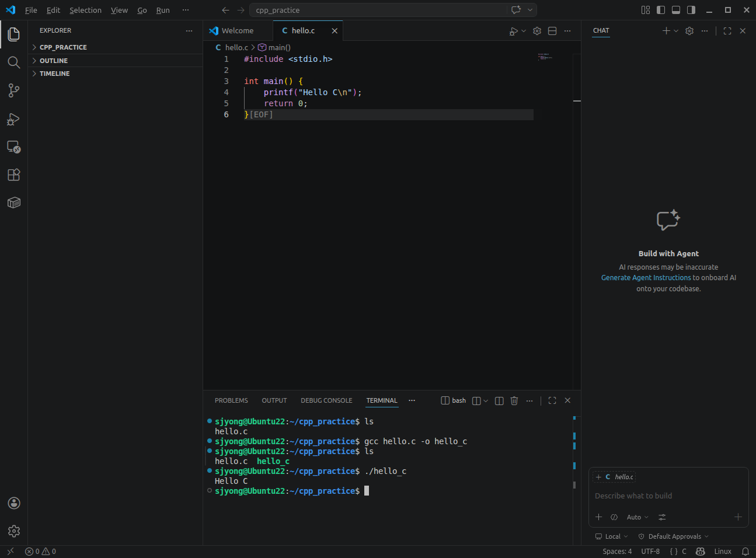Open the Selection menu
Image resolution: width=756 pixels, height=558 pixels.
(85, 10)
